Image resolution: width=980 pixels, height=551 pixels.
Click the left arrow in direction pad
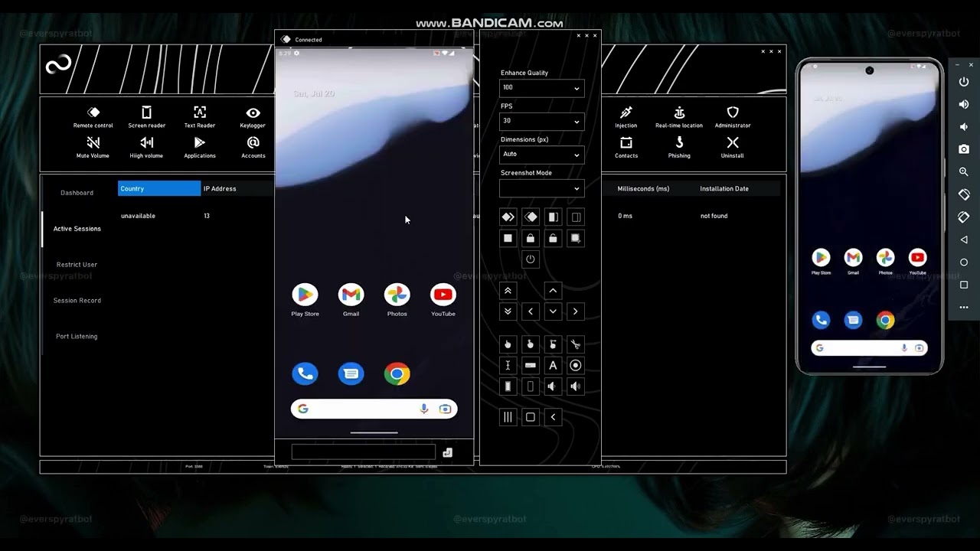pos(531,311)
